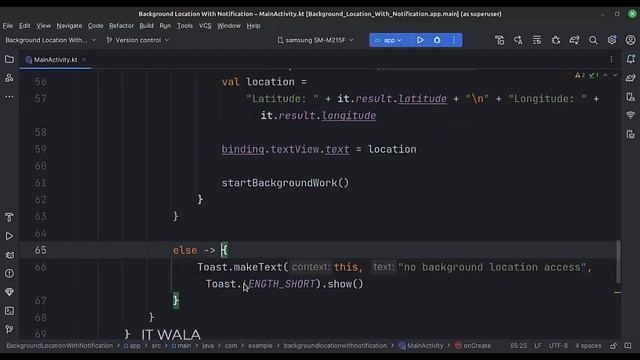Open the Gradle tool window
Screen dimensions: 640x360
tap(631, 78)
